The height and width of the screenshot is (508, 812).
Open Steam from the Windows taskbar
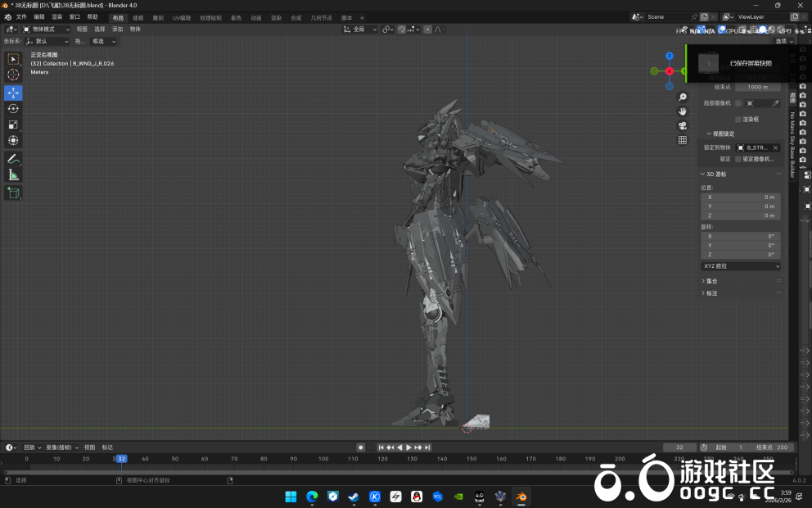354,497
